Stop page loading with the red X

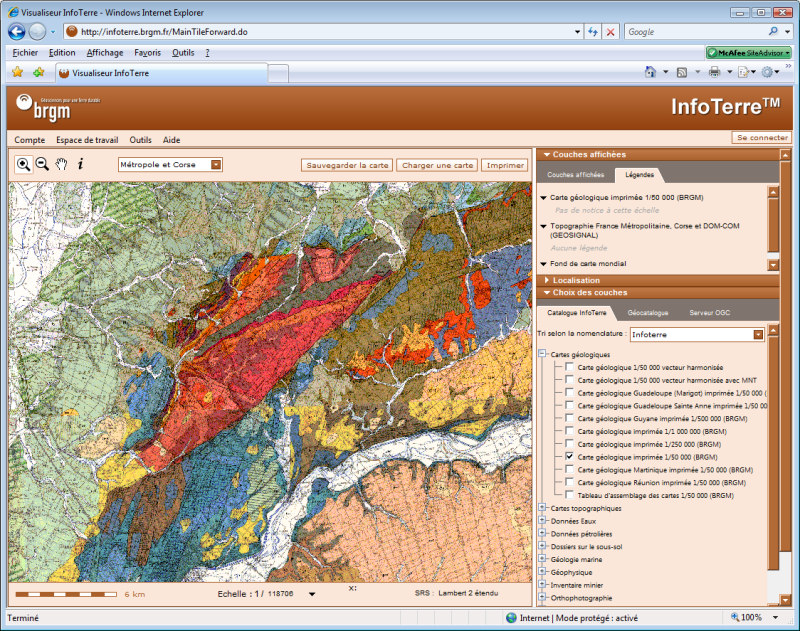click(x=610, y=32)
